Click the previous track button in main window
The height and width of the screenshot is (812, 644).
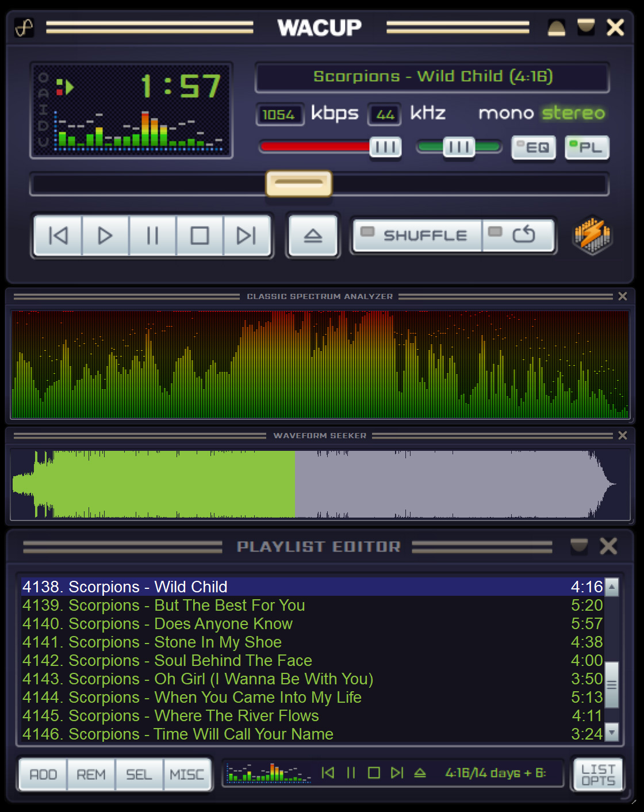coord(58,236)
